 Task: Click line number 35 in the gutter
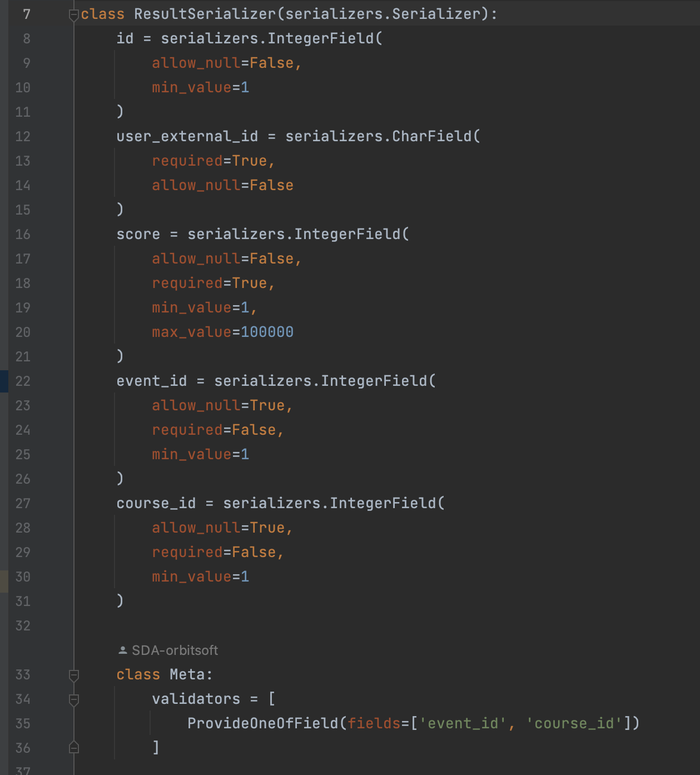tap(23, 724)
